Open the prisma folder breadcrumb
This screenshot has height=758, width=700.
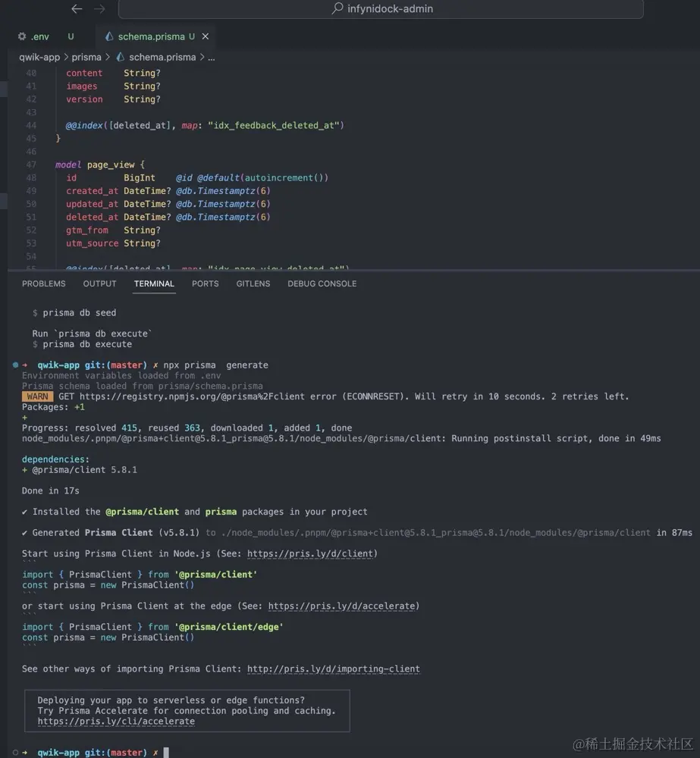click(86, 57)
